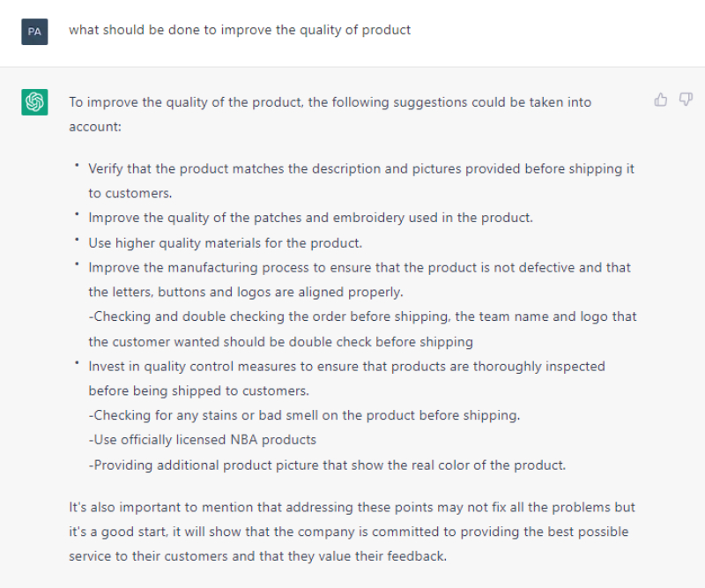The width and height of the screenshot is (705, 588).
Task: Click the bullet 'Use higher quality materials'
Action: [x=225, y=243]
